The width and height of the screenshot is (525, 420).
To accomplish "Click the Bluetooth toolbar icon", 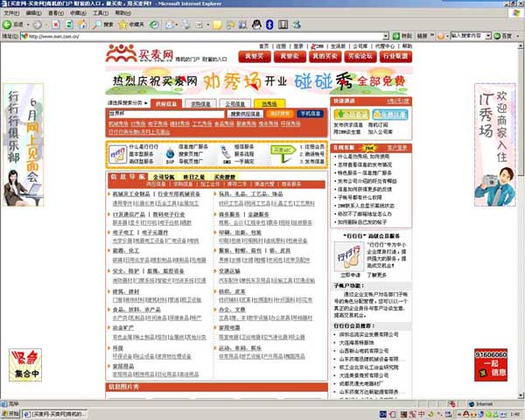I will point(269,24).
